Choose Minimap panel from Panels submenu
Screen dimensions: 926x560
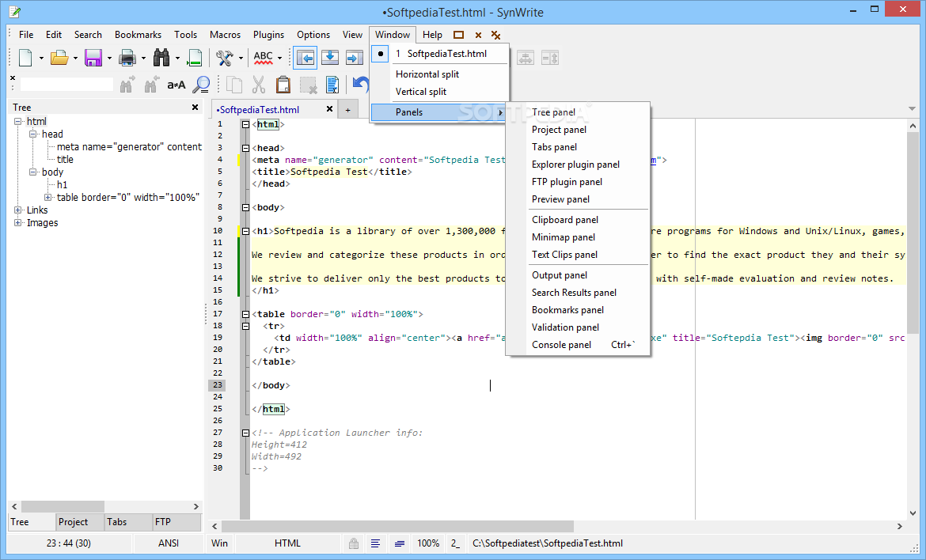pyautogui.click(x=578, y=237)
